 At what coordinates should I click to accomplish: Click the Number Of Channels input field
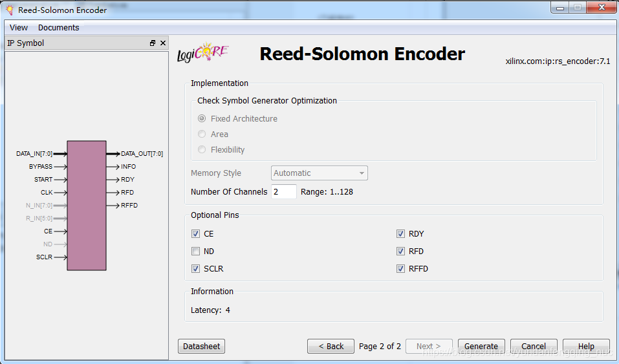coord(284,191)
